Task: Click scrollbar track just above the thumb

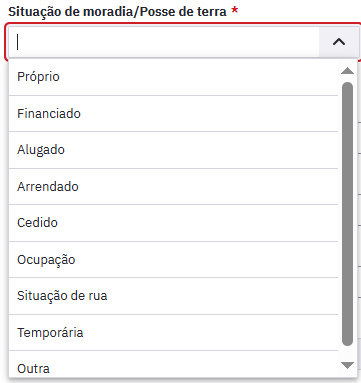Action: coord(347,79)
